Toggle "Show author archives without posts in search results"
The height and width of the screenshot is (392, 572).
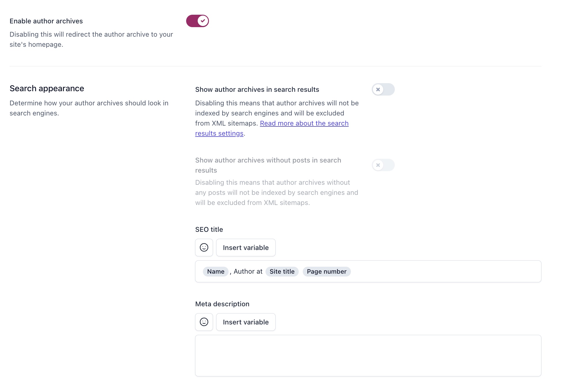383,165
